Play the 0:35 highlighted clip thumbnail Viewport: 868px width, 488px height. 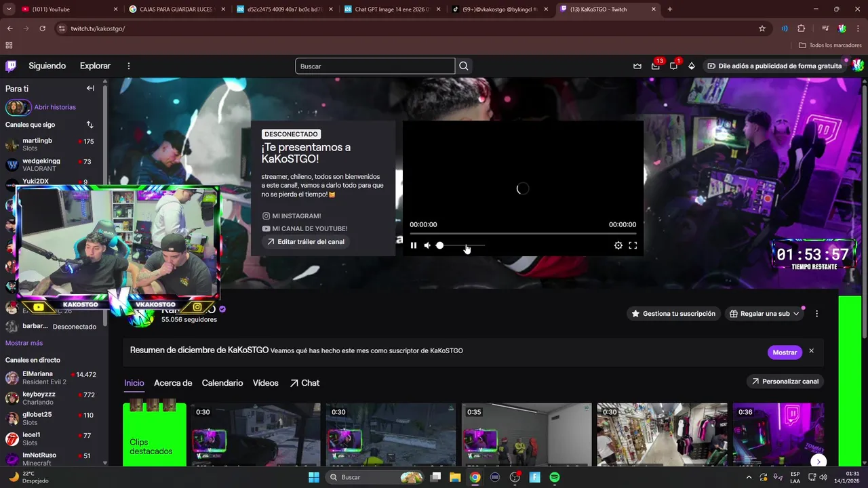[x=526, y=434]
